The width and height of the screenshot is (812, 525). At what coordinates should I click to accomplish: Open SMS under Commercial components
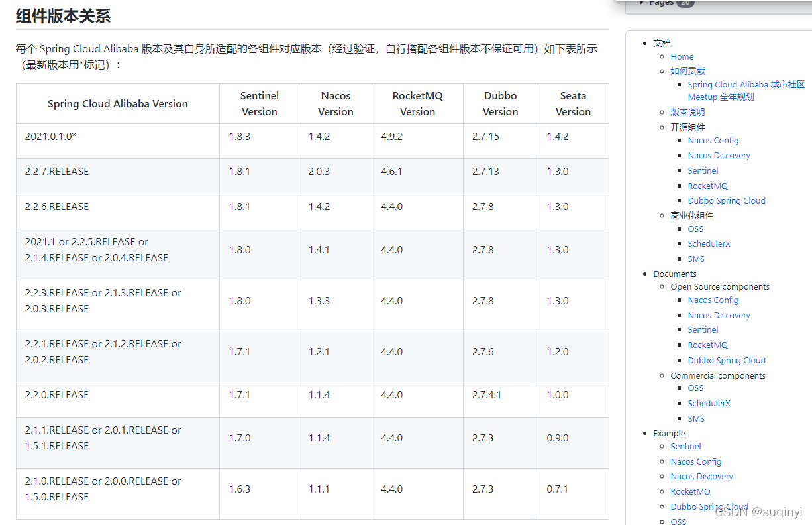point(696,419)
